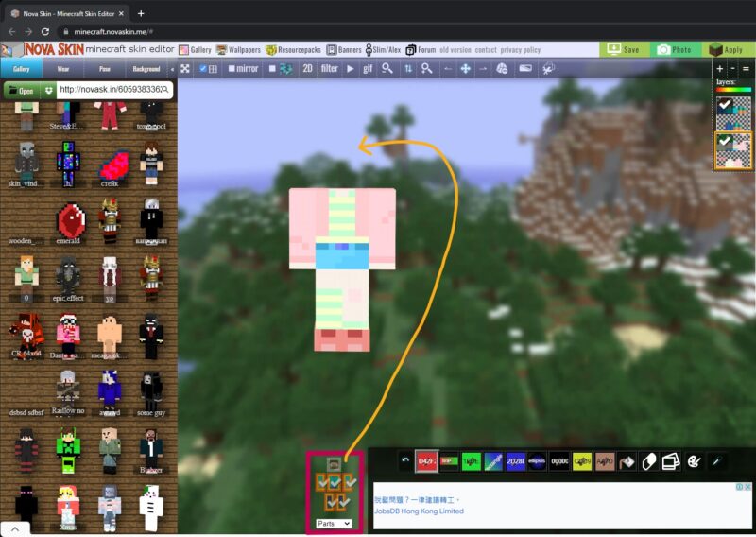756x537 pixels.
Task: Click the stacked images clone icon
Action: [671, 461]
